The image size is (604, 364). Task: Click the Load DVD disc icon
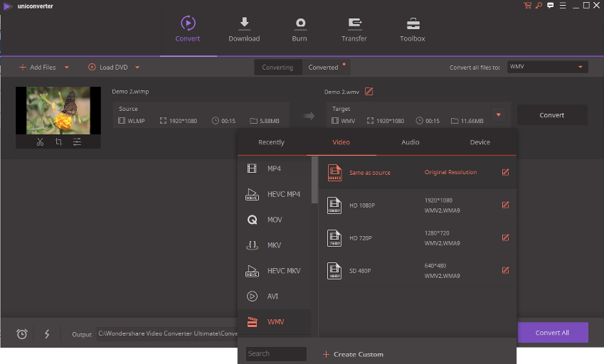pos(92,67)
